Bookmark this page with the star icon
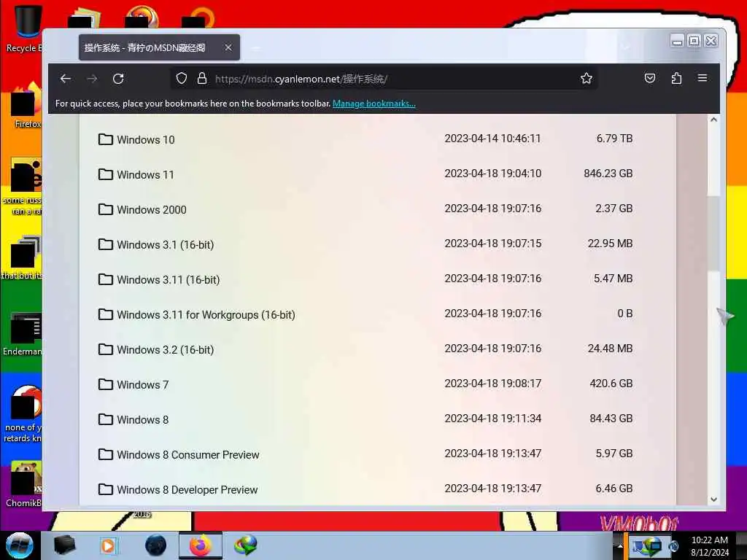Viewport: 747px width, 560px height. pyautogui.click(x=587, y=78)
